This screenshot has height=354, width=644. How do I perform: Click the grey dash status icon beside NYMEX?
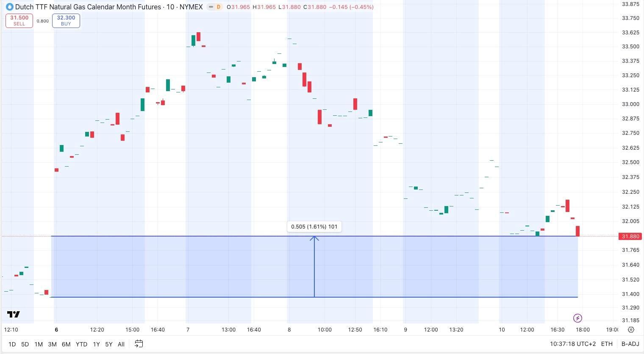[x=211, y=7]
